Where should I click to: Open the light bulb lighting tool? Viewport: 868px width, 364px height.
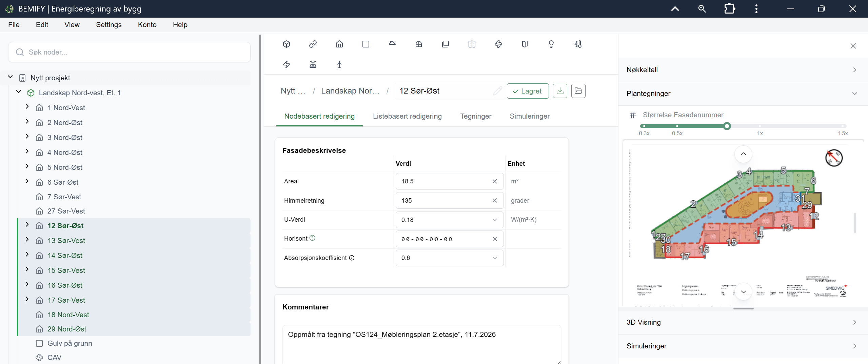point(551,44)
